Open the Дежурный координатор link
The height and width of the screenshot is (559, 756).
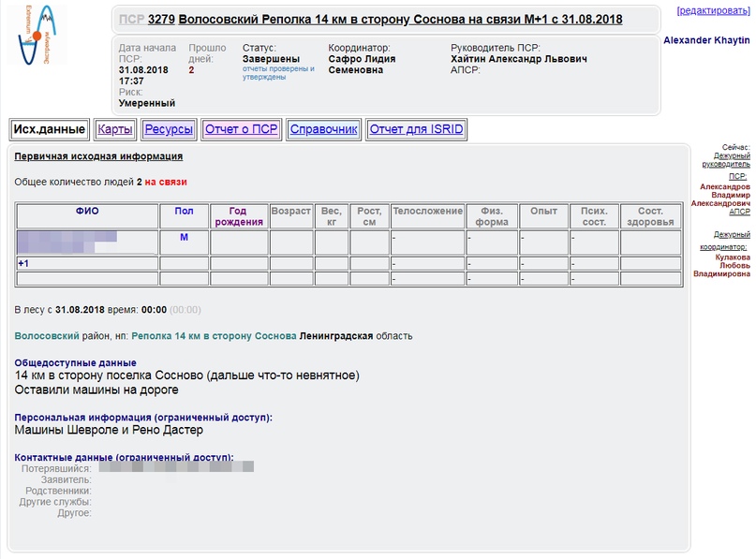(732, 241)
